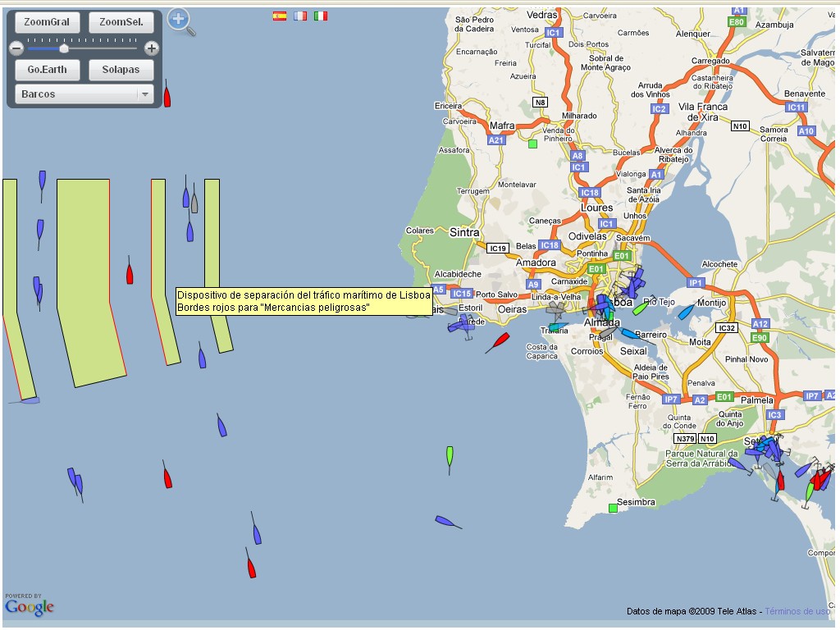Image resolution: width=840 pixels, height=630 pixels.
Task: Click the Mafra town label
Action: (502, 126)
